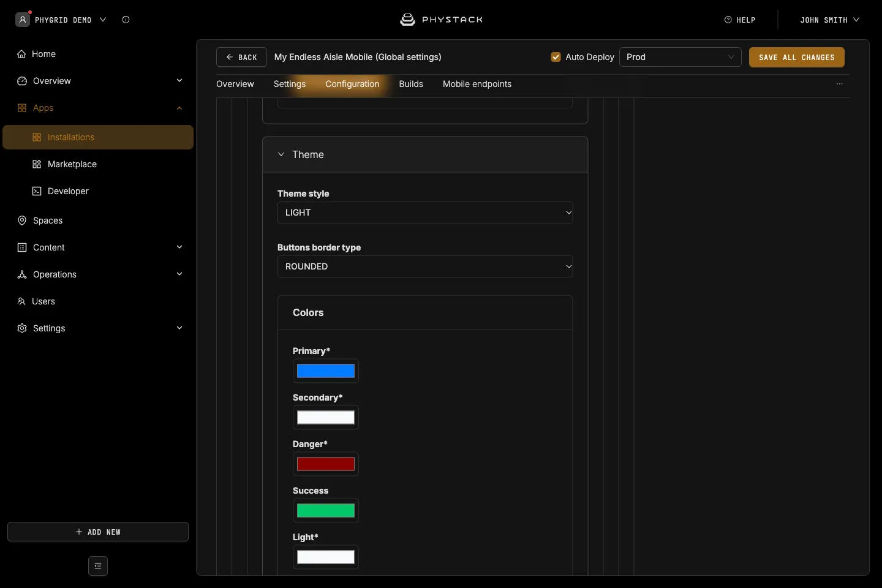The height and width of the screenshot is (588, 882).
Task: Expand the Overview sidebar chevron
Action: pyautogui.click(x=179, y=80)
